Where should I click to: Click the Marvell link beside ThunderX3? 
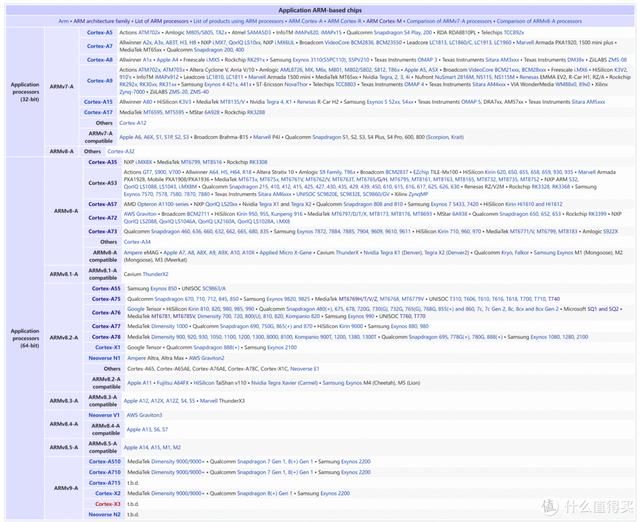209,401
